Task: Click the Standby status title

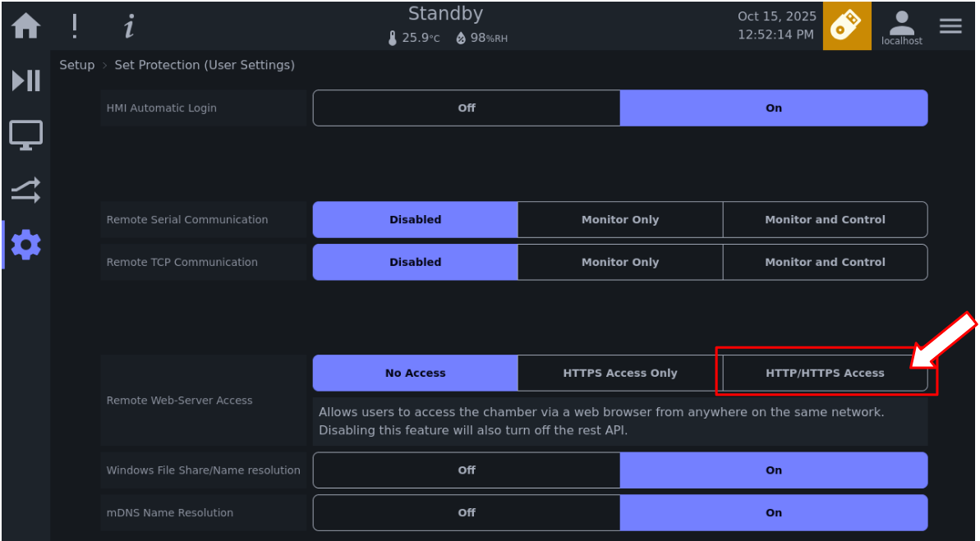Action: click(x=445, y=14)
